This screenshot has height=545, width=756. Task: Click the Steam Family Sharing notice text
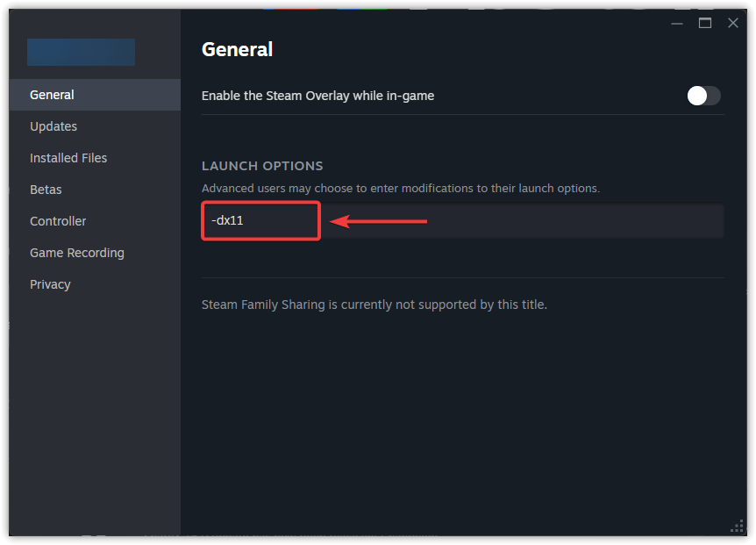374,305
